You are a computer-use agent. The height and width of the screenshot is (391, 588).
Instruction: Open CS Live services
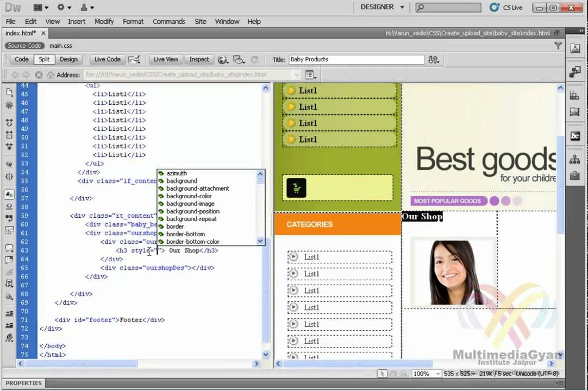tap(506, 7)
